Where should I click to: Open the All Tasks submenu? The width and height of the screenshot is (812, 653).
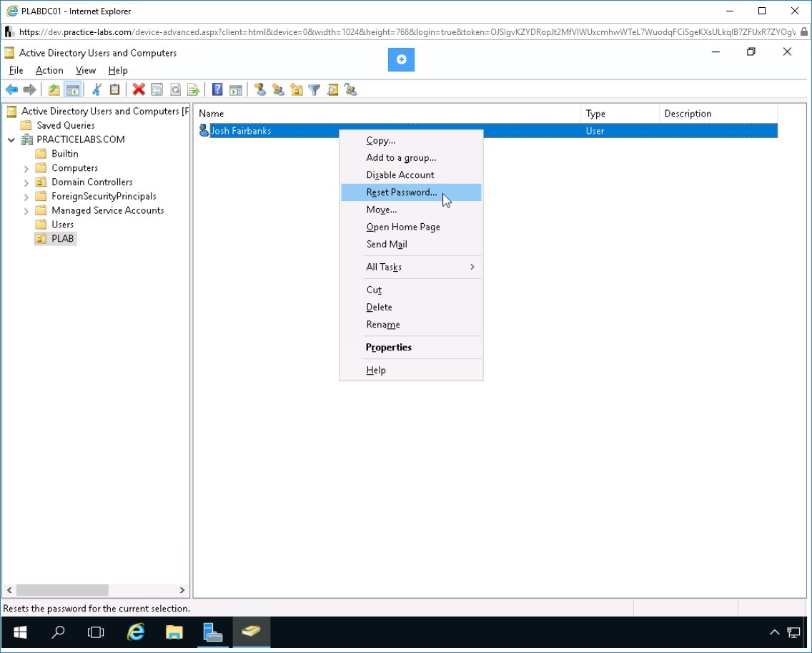point(411,267)
